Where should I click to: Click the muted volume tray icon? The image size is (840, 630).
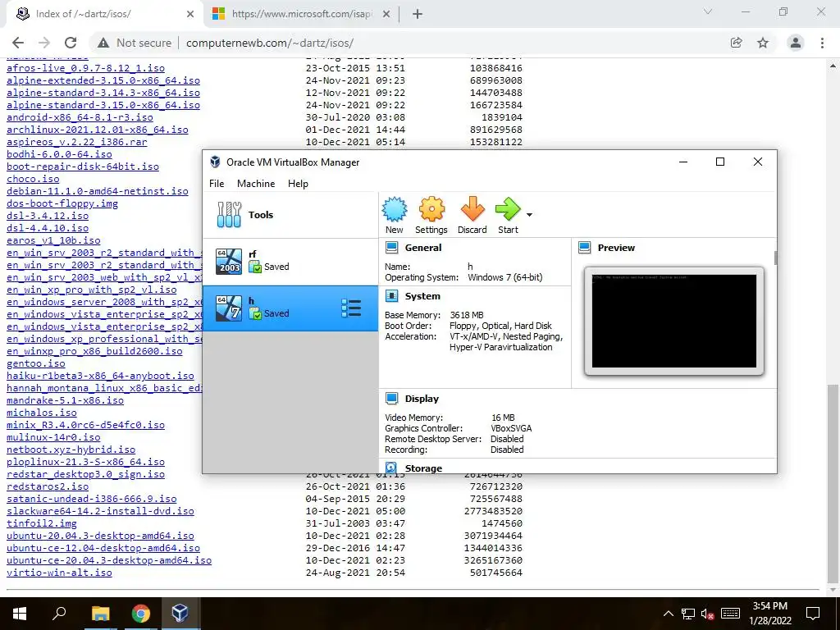coord(707,614)
